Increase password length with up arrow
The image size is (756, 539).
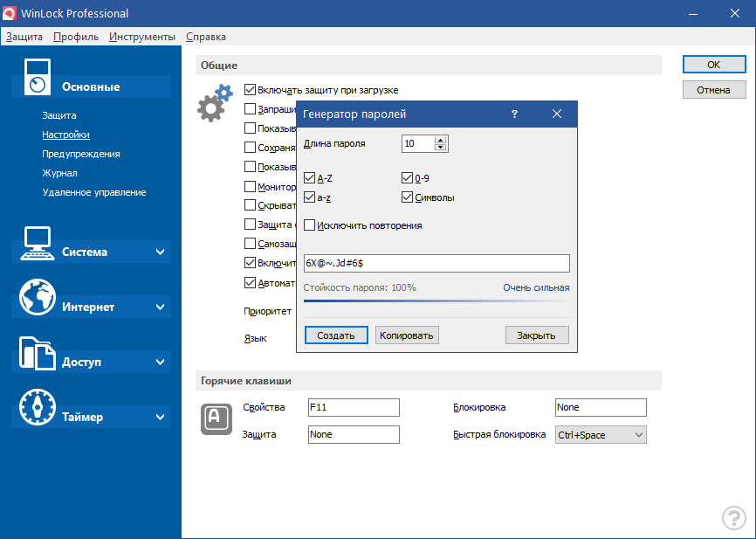tap(441, 140)
